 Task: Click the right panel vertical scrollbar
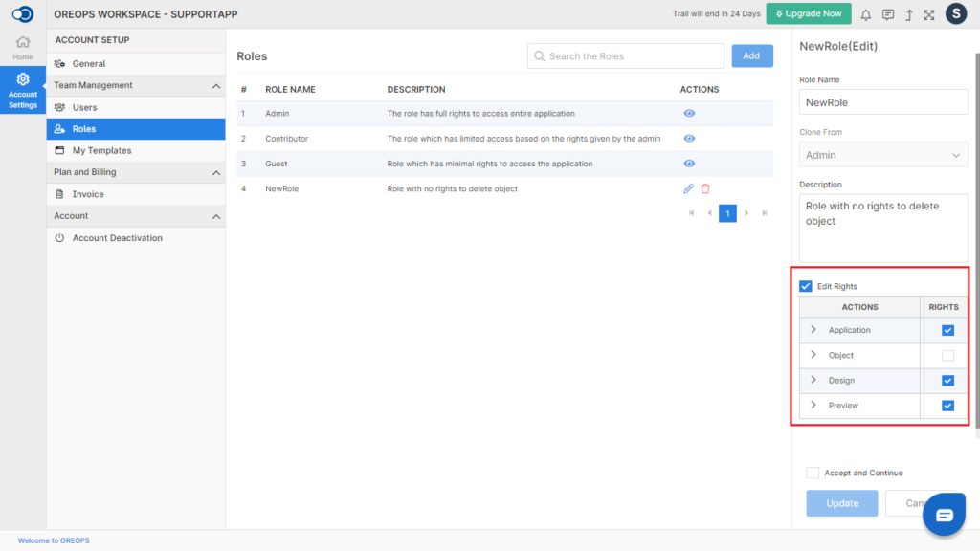[x=977, y=240]
